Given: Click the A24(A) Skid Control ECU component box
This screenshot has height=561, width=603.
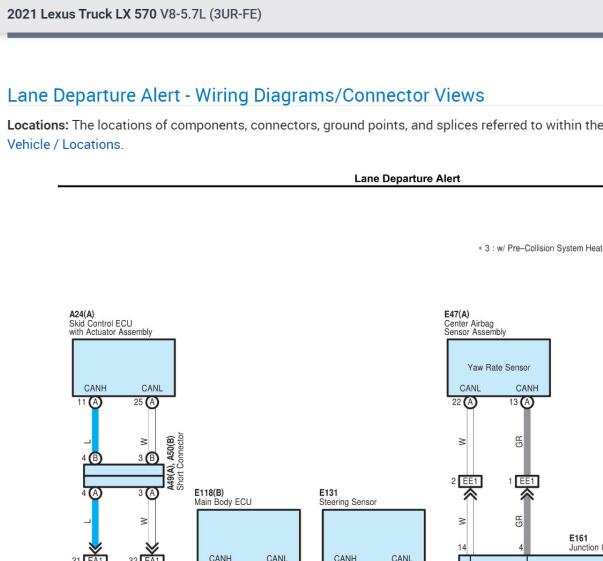Looking at the screenshot, I should pyautogui.click(x=124, y=368).
